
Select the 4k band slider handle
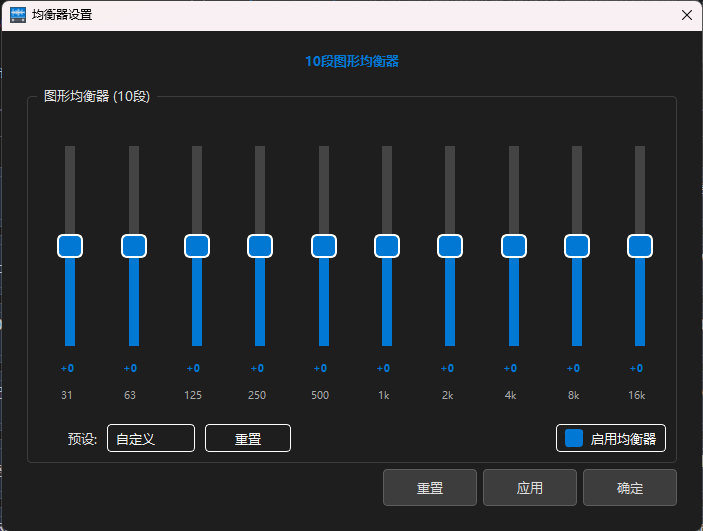point(514,246)
